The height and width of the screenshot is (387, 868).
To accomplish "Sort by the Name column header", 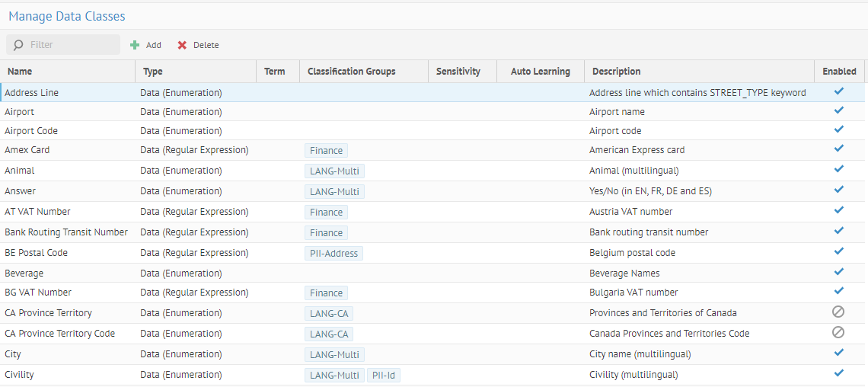I will [x=20, y=72].
